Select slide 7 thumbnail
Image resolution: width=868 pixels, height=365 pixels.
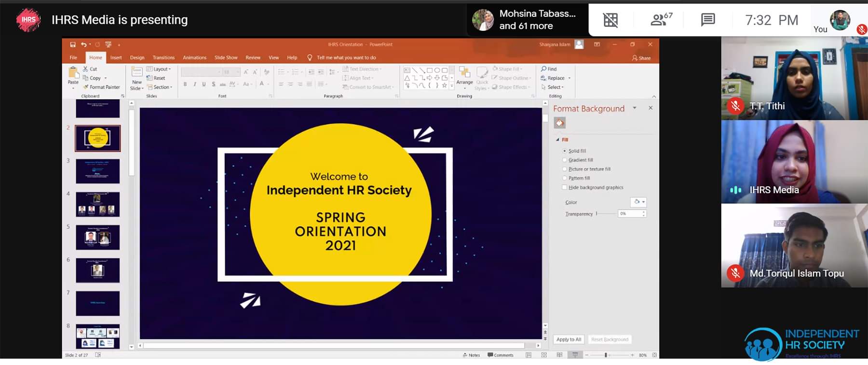pyautogui.click(x=98, y=303)
